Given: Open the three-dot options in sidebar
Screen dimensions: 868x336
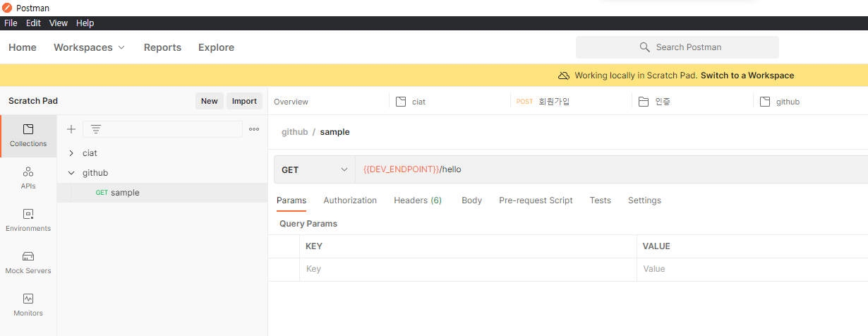Looking at the screenshot, I should point(254,129).
